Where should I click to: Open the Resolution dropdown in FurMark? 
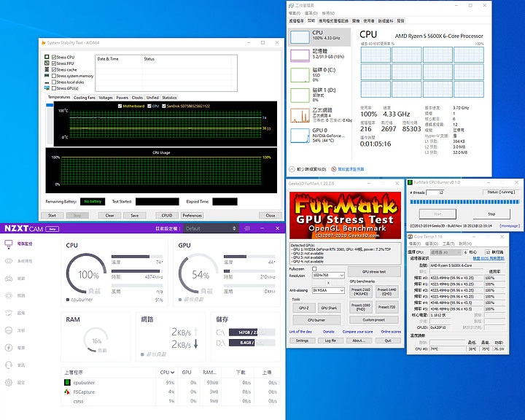(328, 276)
